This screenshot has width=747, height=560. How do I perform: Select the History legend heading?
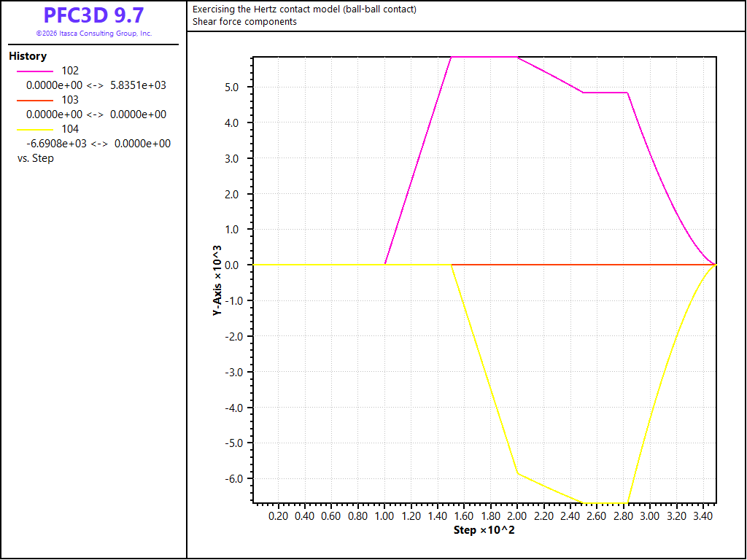tap(28, 56)
